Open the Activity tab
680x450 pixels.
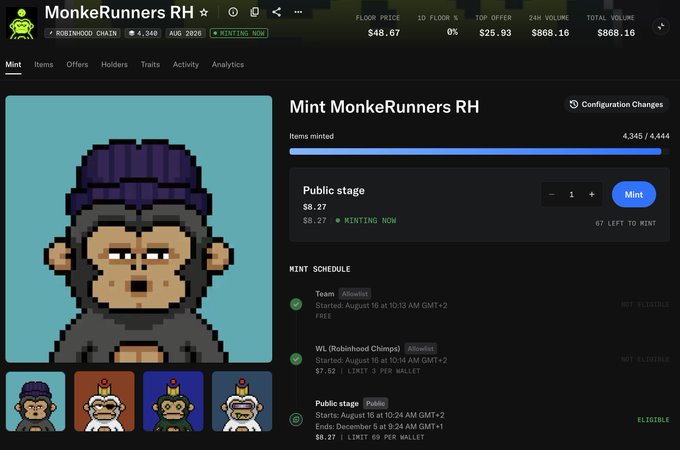point(186,65)
